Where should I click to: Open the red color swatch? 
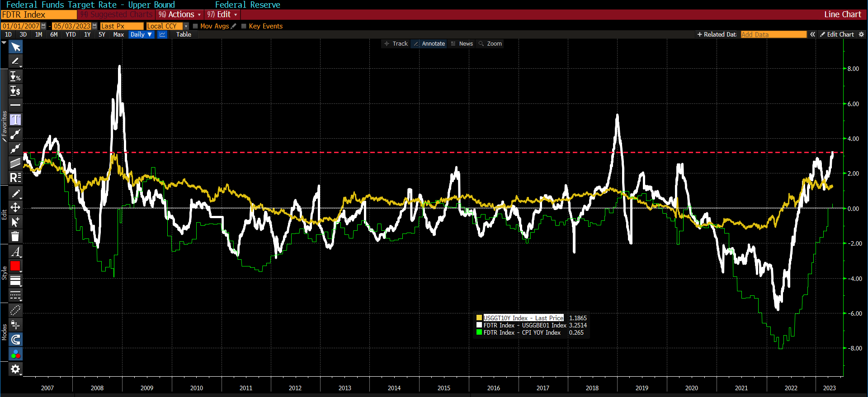[15, 266]
